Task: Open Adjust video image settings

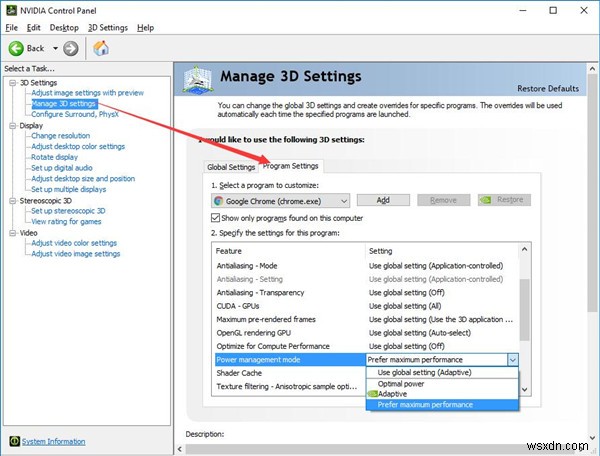Action: [75, 253]
